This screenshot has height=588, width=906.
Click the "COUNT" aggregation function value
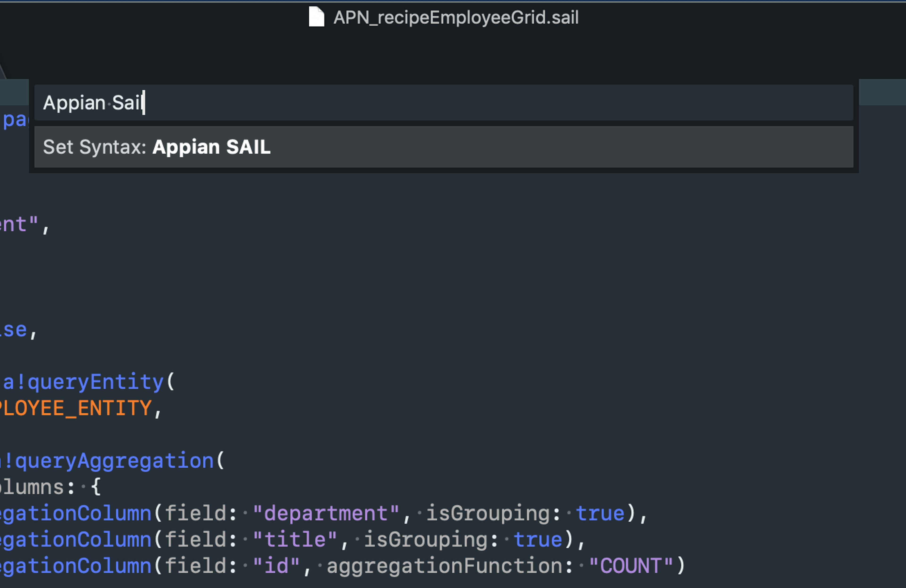pyautogui.click(x=631, y=566)
